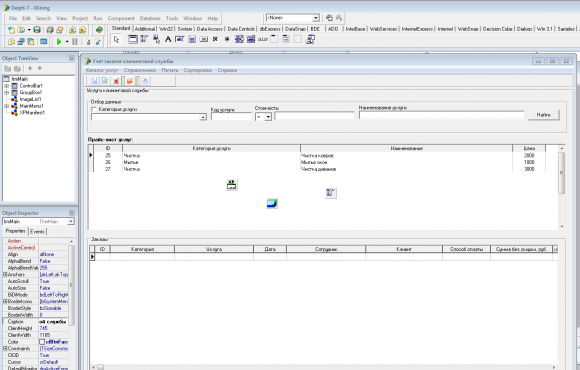Viewport: 580px width, 370px height.
Task: Select the arrow cursor tool in the component palette
Action: (117, 39)
